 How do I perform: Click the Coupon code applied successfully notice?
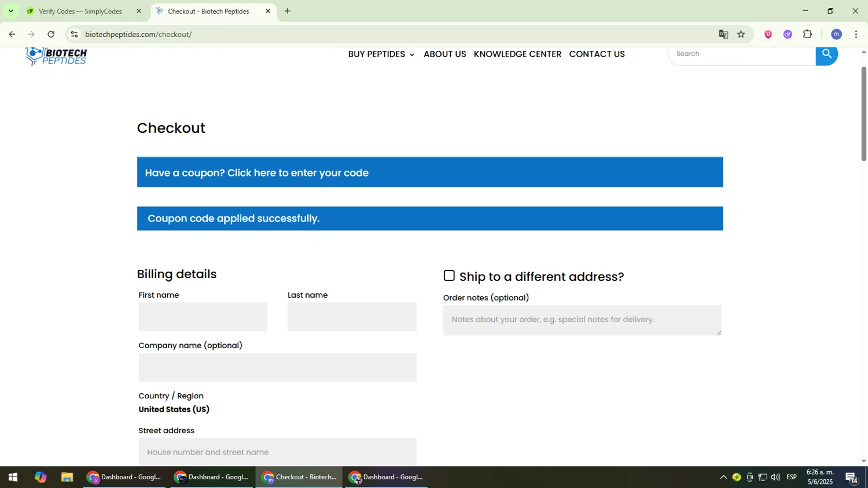[430, 219]
